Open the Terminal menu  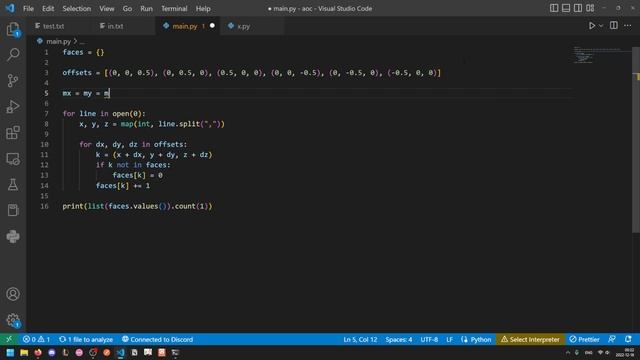click(x=174, y=9)
